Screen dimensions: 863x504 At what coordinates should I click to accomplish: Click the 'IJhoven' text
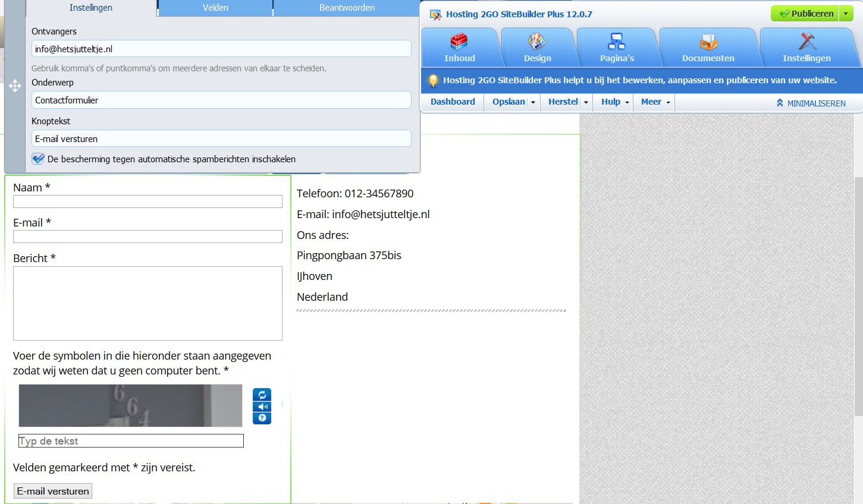point(315,276)
